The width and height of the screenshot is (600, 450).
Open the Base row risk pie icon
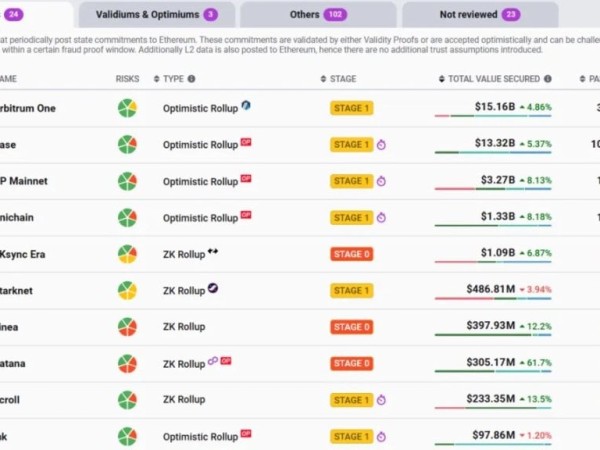(x=127, y=145)
